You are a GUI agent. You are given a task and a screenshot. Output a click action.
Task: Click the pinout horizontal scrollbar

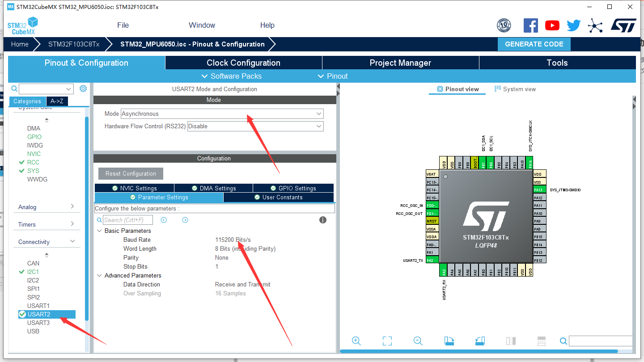click(x=479, y=351)
